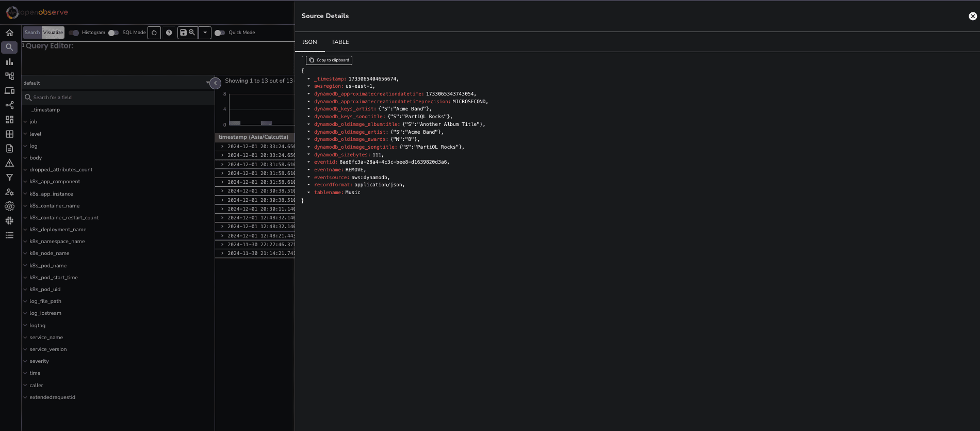
Task: Click the Metrics bar chart sidebar icon
Action: pos(9,62)
